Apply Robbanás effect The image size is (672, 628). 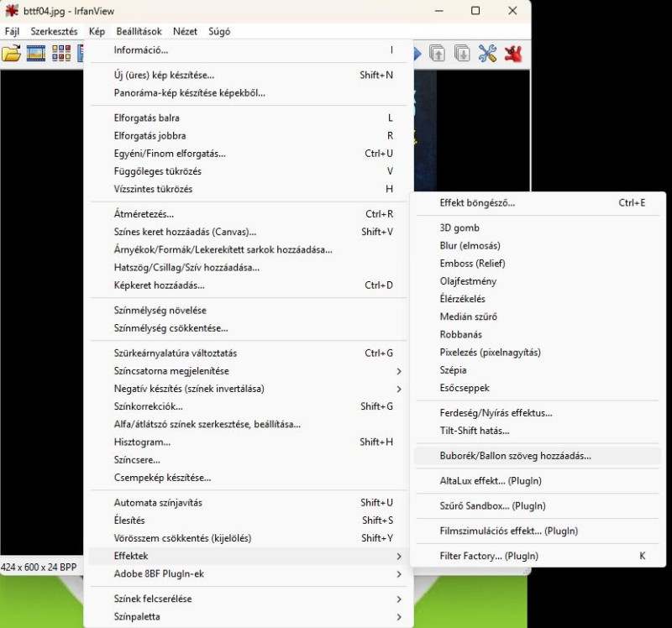538,334
